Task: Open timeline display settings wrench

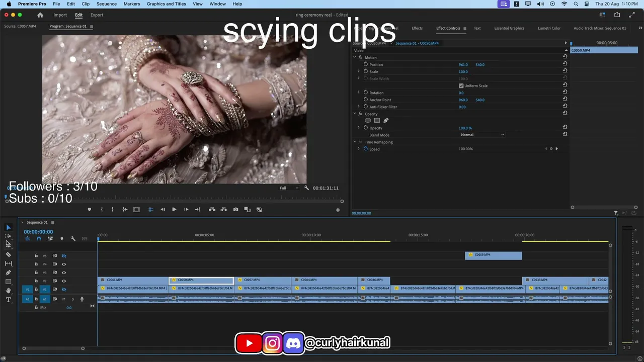Action: [73, 239]
